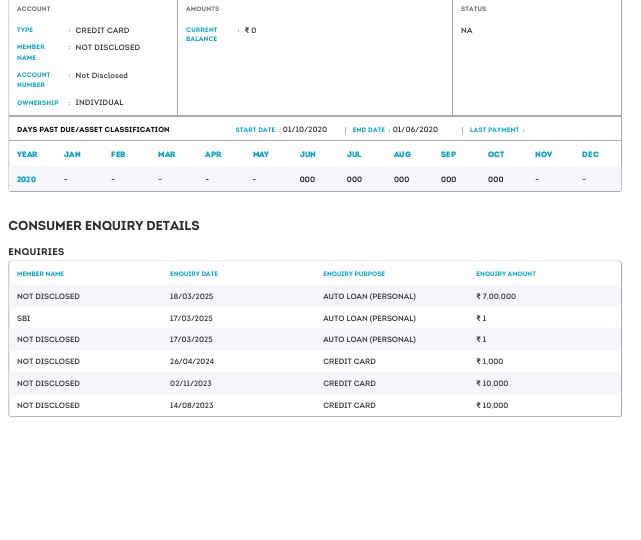641x540 pixels.
Task: Select the ₹ 7,00,000 enquiry amount
Action: 496,297
